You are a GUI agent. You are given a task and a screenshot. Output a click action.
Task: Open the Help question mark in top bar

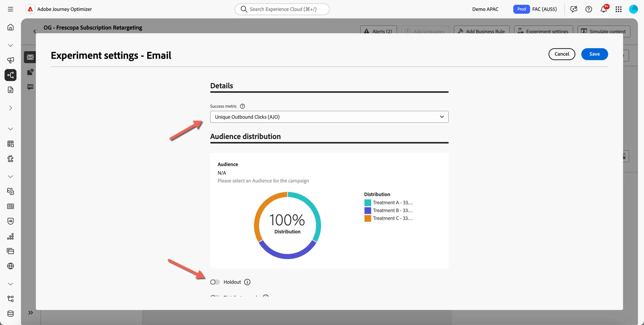click(x=589, y=9)
